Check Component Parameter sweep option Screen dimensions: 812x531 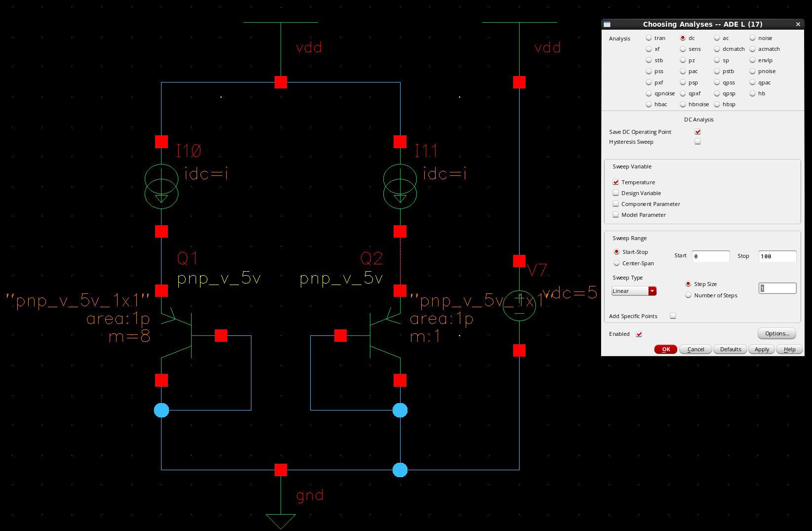click(615, 204)
